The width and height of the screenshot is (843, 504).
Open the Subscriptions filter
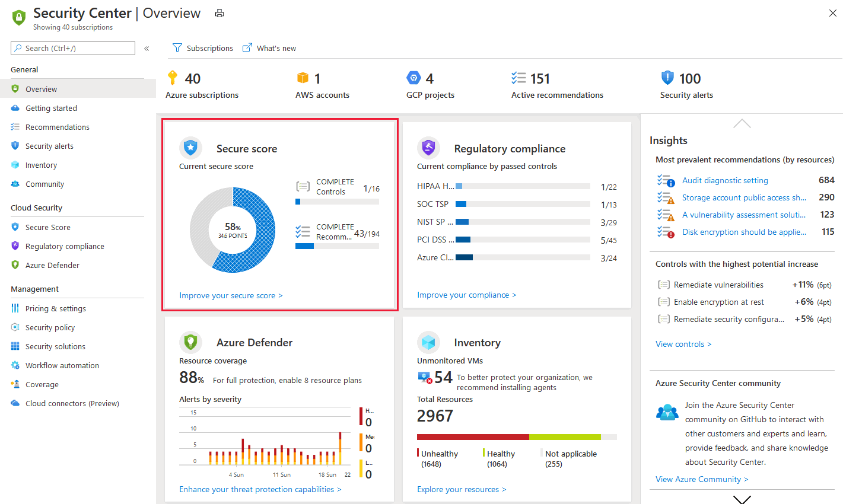point(202,48)
